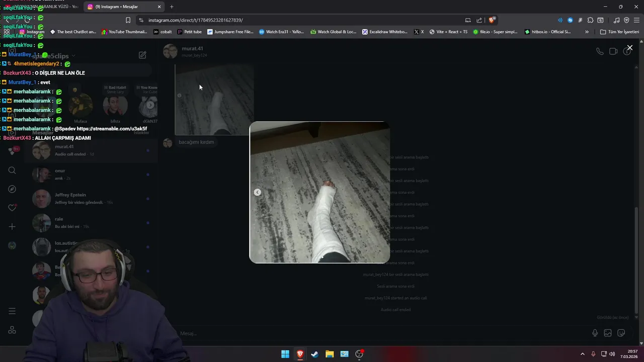Bookmark this page with the bookmark icon

(x=128, y=20)
